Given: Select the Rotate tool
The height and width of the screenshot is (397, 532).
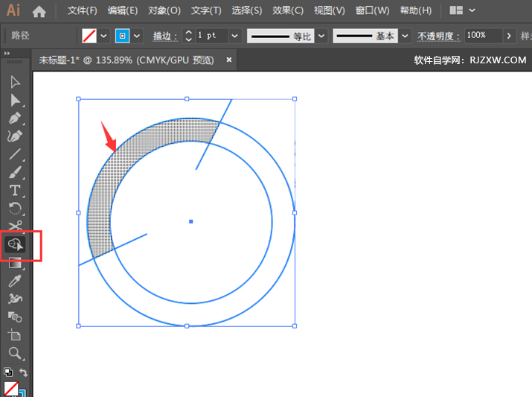Looking at the screenshot, I should coord(15,208).
